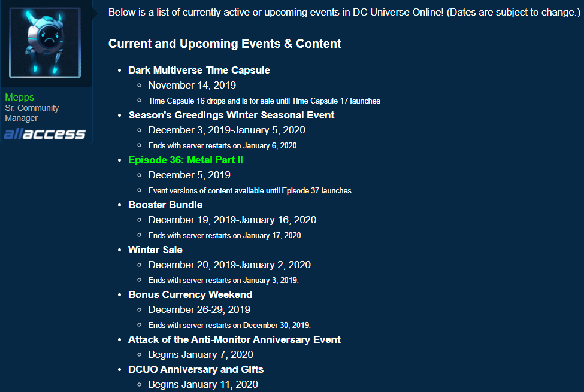Click the 'December 5, 2019' date
This screenshot has width=584, height=392.
coord(189,175)
